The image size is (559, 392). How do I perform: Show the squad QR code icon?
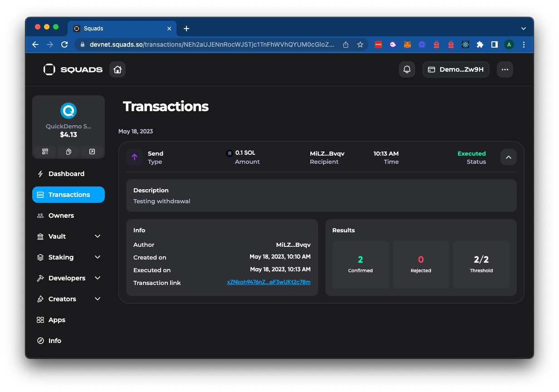45,152
